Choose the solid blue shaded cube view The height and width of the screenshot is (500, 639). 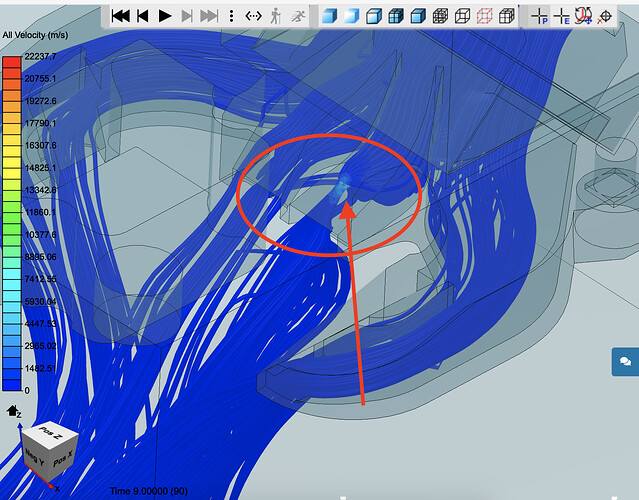330,16
